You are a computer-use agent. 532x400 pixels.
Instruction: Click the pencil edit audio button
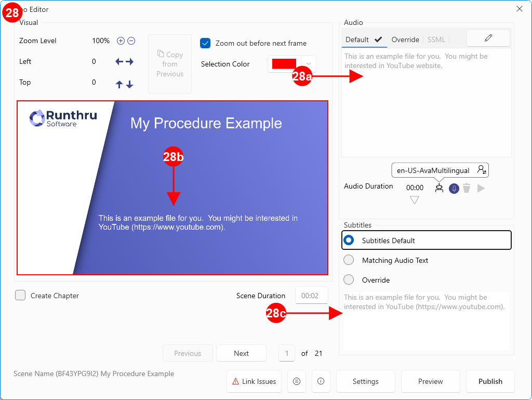(x=488, y=38)
